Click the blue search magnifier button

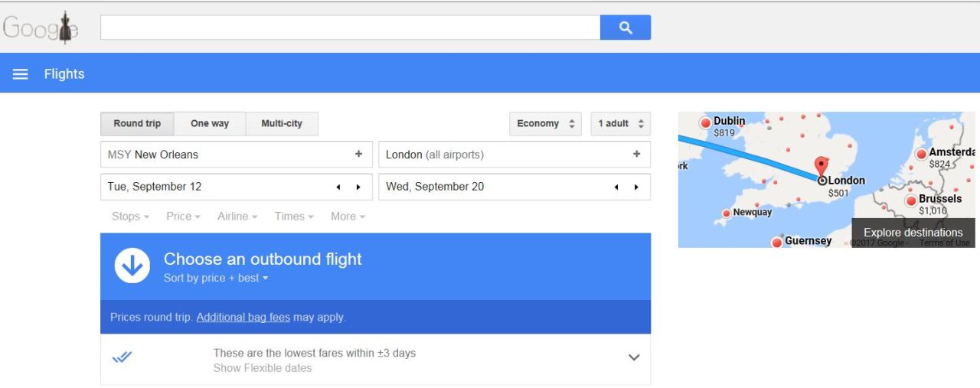pos(626,28)
